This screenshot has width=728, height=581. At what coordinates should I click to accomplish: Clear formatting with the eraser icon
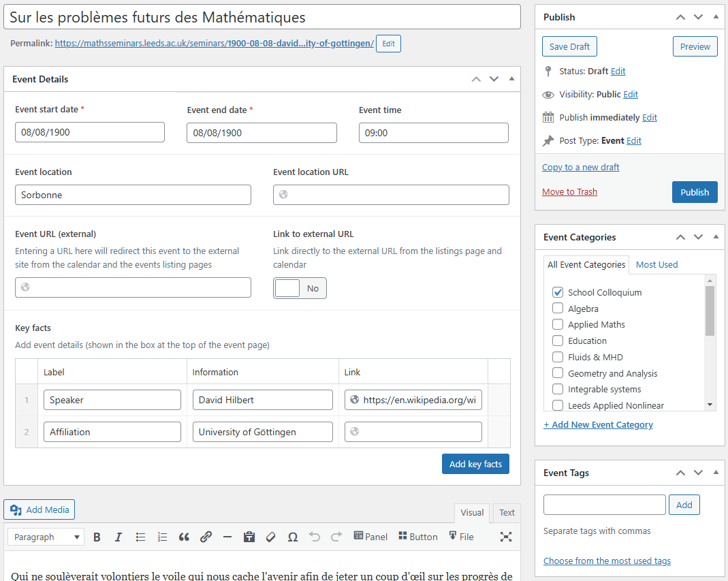pyautogui.click(x=270, y=537)
